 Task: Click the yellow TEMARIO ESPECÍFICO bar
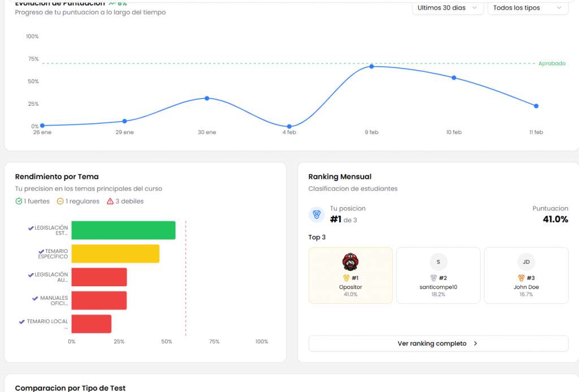coord(115,253)
